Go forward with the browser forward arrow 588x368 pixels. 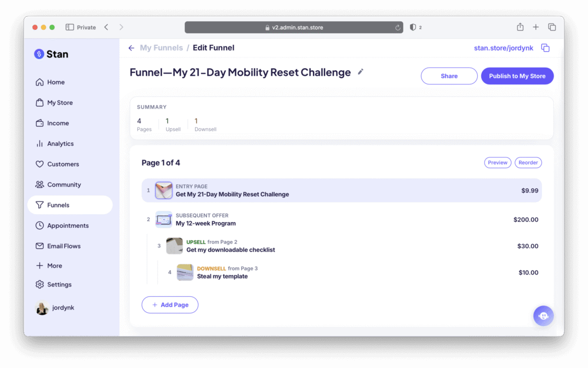[x=121, y=28]
